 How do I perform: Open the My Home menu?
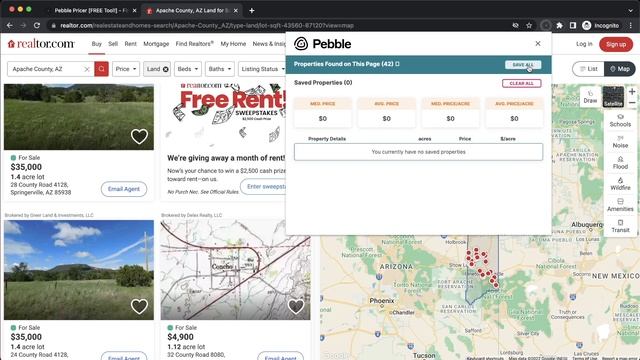point(233,44)
